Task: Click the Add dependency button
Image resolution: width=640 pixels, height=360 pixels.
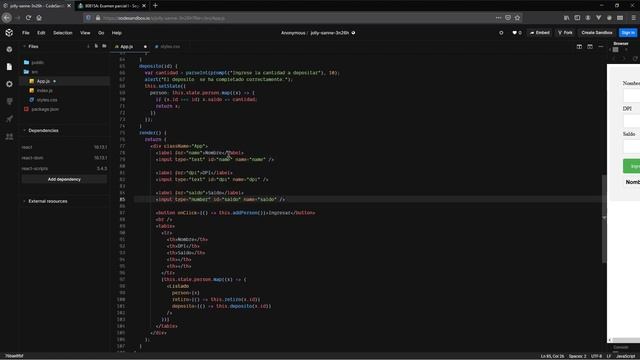Action: 64,179
